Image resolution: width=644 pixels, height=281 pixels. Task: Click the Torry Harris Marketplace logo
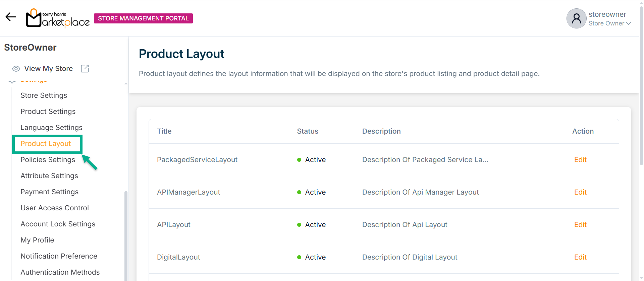point(58,18)
